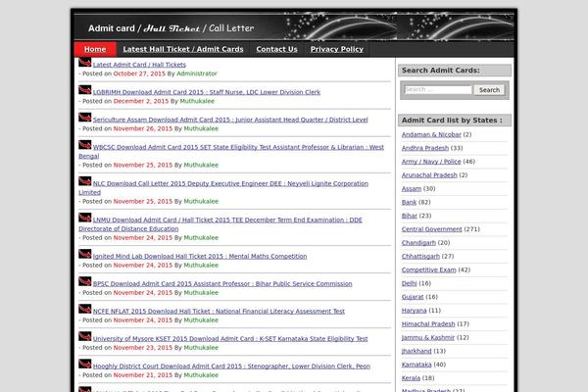Viewport: 588px width, 392px height.
Task: Open Latest Hall Ticket / Admit Cards tab
Action: click(183, 49)
